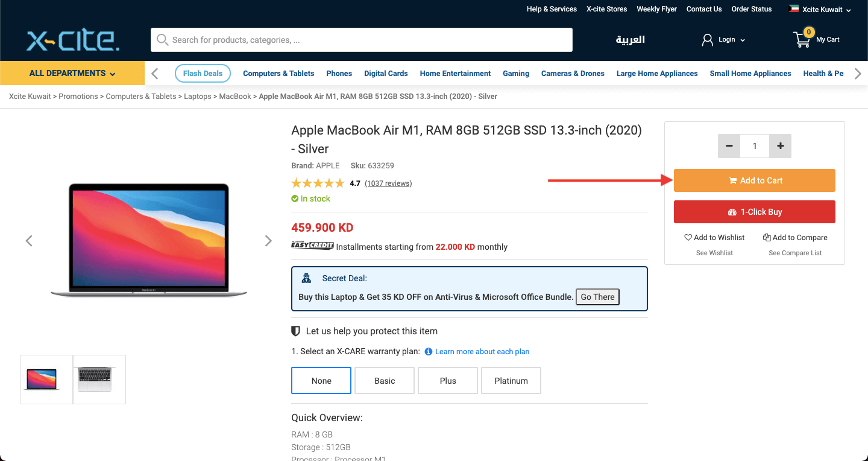The height and width of the screenshot is (461, 868).
Task: Click the heart icon to Add to Wishlist
Action: point(688,237)
